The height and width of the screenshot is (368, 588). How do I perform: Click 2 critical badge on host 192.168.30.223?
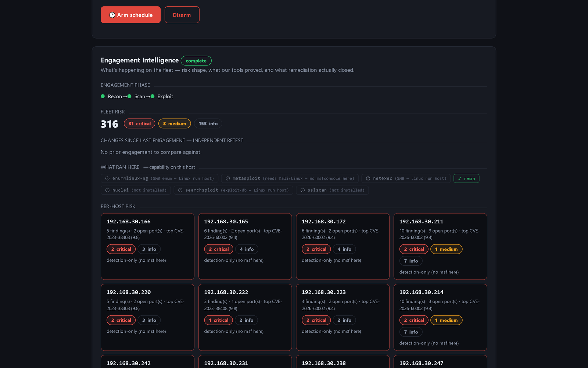click(x=316, y=320)
